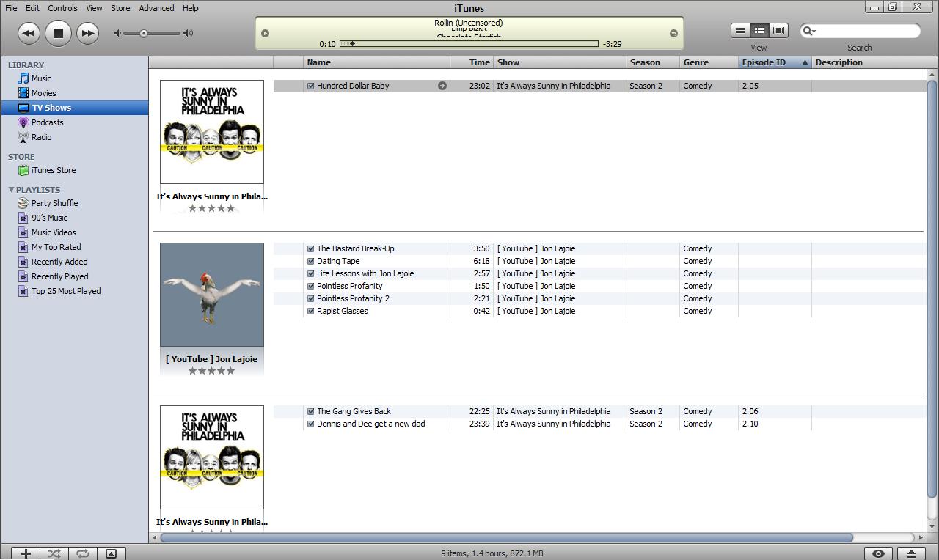Open the View menu
The image size is (939, 560).
point(94,8)
